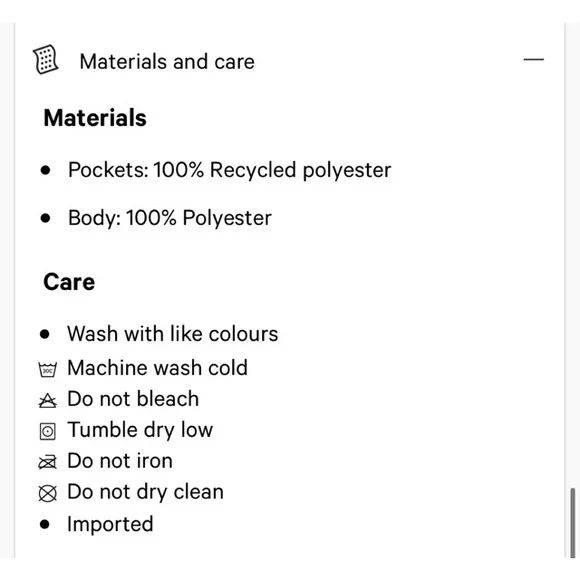Click the Care subheading
Screen dimensions: 580x580
point(69,282)
